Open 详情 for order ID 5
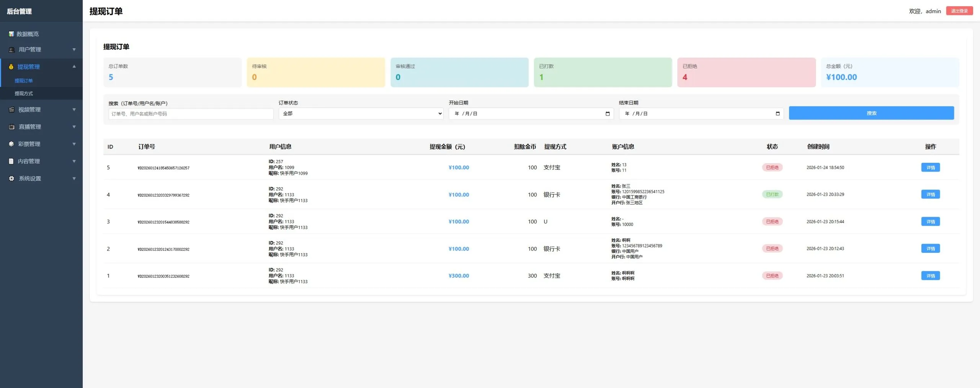This screenshot has height=388, width=980. pos(930,167)
